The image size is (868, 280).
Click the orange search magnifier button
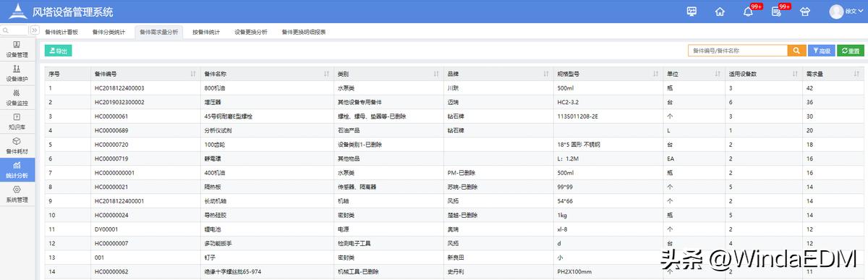(x=796, y=51)
